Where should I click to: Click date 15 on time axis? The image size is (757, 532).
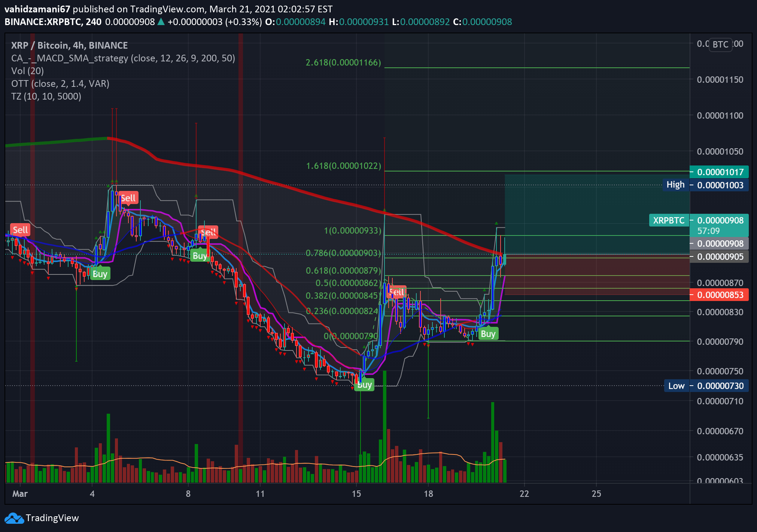coord(356,494)
